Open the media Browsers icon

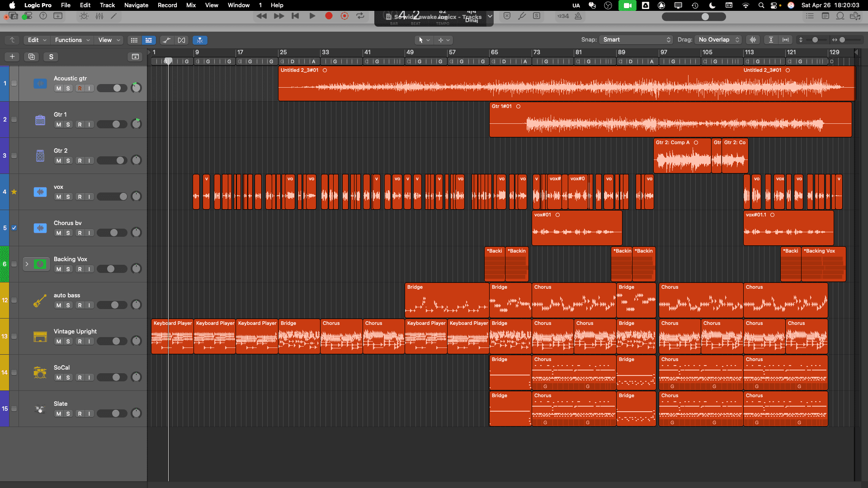coord(855,16)
